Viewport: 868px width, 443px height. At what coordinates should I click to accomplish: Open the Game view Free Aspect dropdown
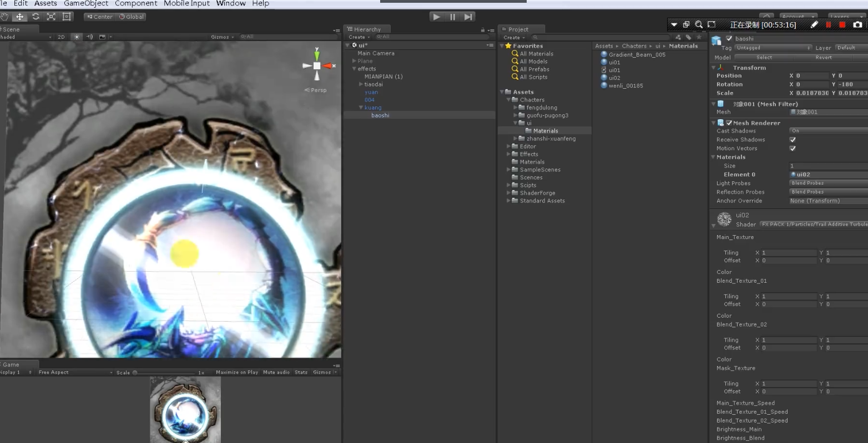click(75, 373)
